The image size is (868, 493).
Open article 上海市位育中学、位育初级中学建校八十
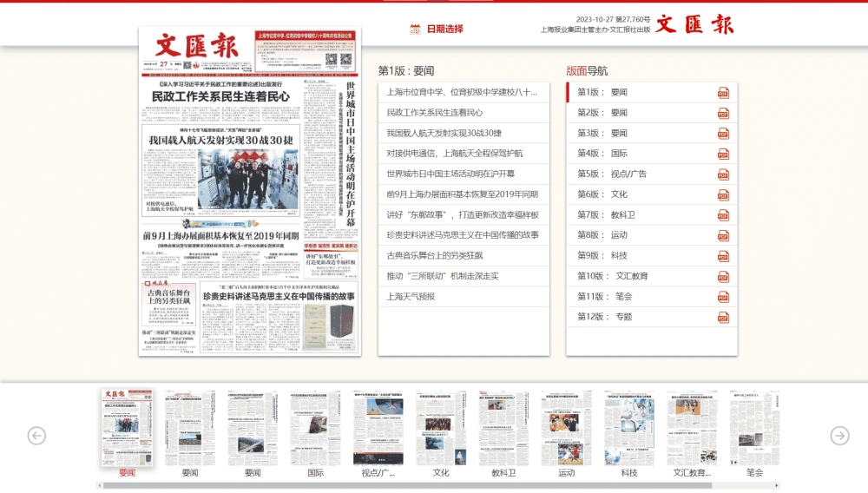coord(462,92)
